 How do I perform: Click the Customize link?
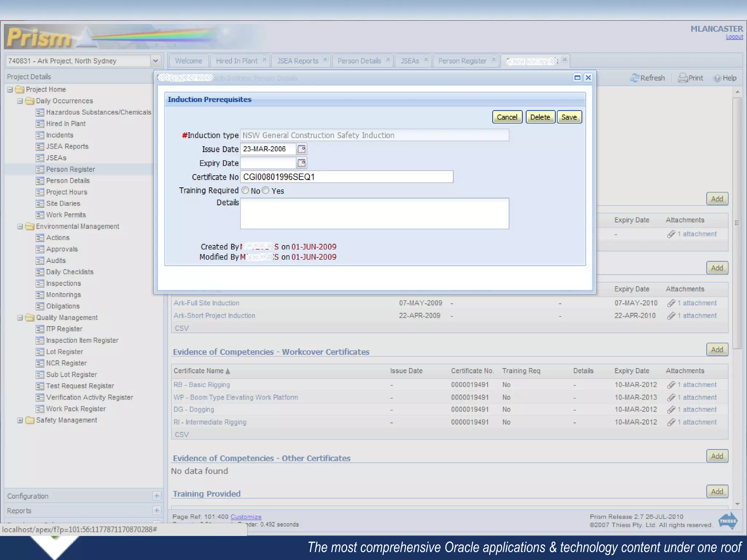(x=246, y=517)
